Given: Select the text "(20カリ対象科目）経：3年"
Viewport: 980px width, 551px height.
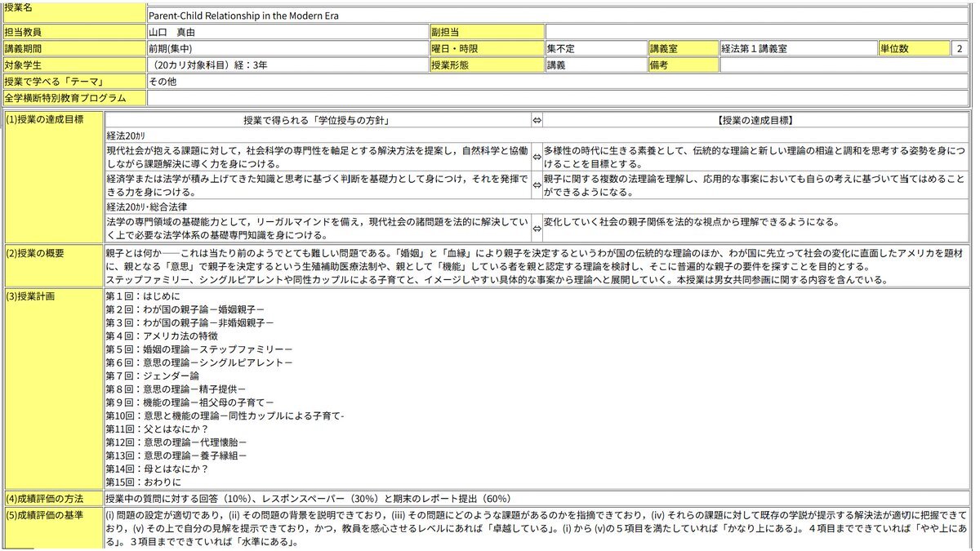Looking at the screenshot, I should pos(209,64).
